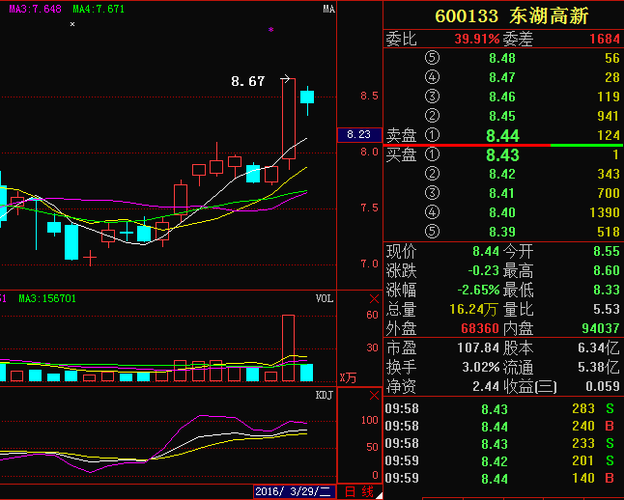Click the sell-one price 8.44 in 卖盘 row

(x=503, y=136)
